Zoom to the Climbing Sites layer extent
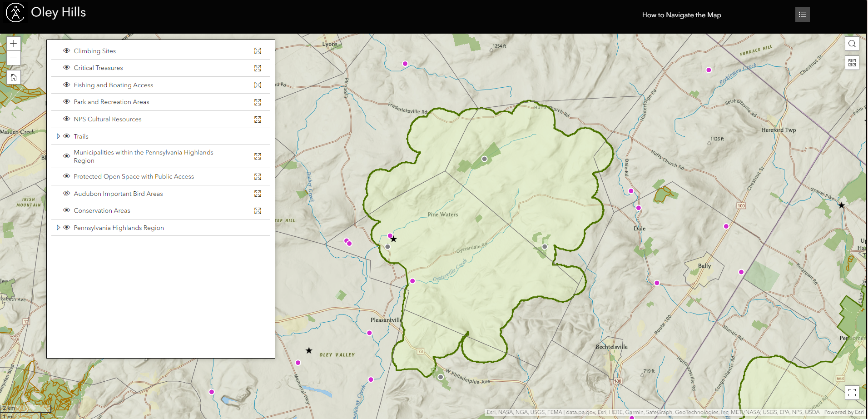Image resolution: width=868 pixels, height=419 pixels. pos(258,51)
